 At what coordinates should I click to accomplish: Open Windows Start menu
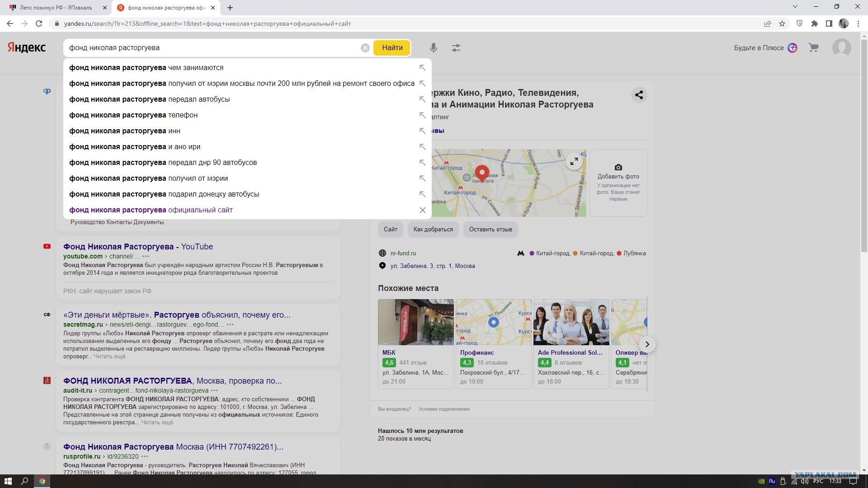[8, 481]
